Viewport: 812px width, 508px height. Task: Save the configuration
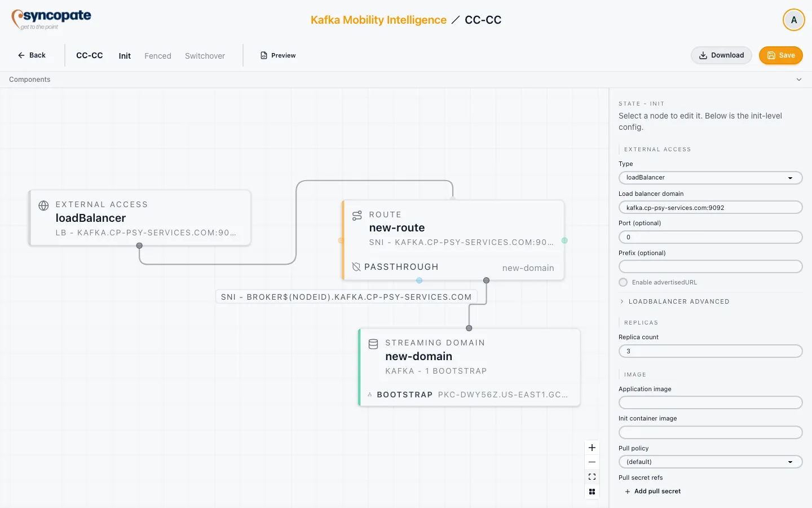[x=781, y=55]
